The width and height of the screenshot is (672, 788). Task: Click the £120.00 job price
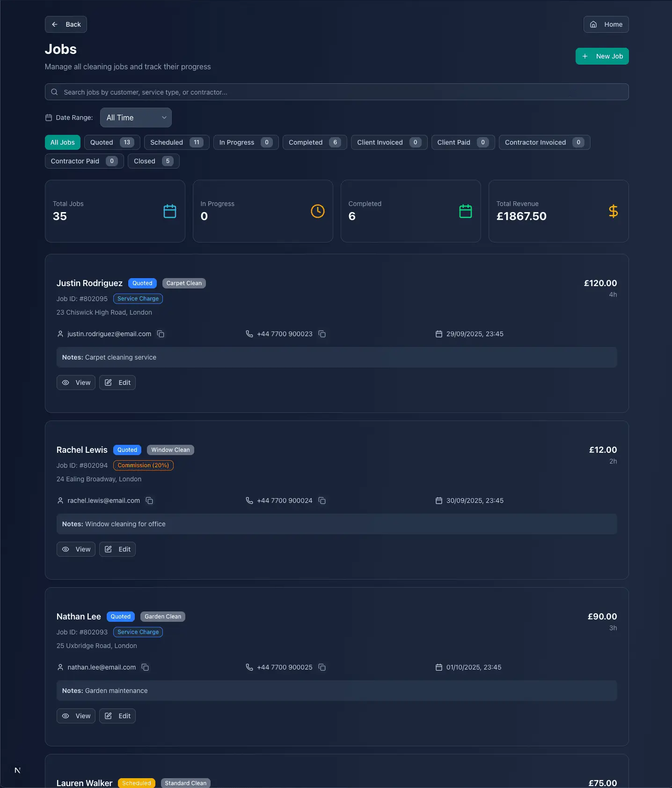coord(600,283)
